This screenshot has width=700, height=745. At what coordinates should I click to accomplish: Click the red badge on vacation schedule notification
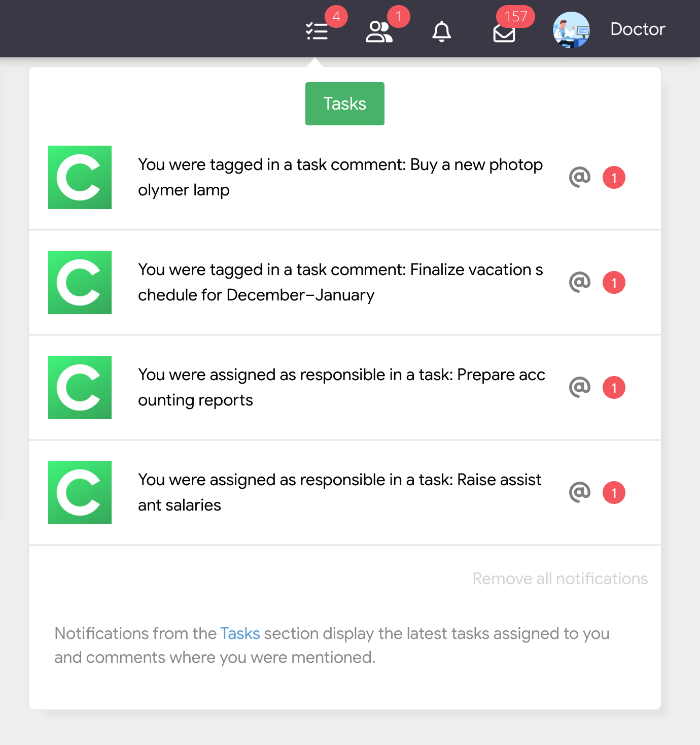[x=614, y=283]
